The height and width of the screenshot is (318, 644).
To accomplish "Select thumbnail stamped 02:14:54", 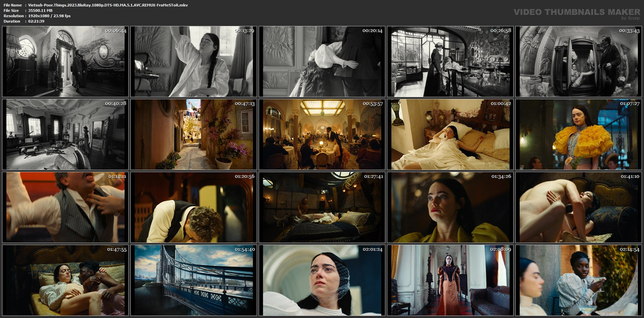I will click(x=579, y=280).
